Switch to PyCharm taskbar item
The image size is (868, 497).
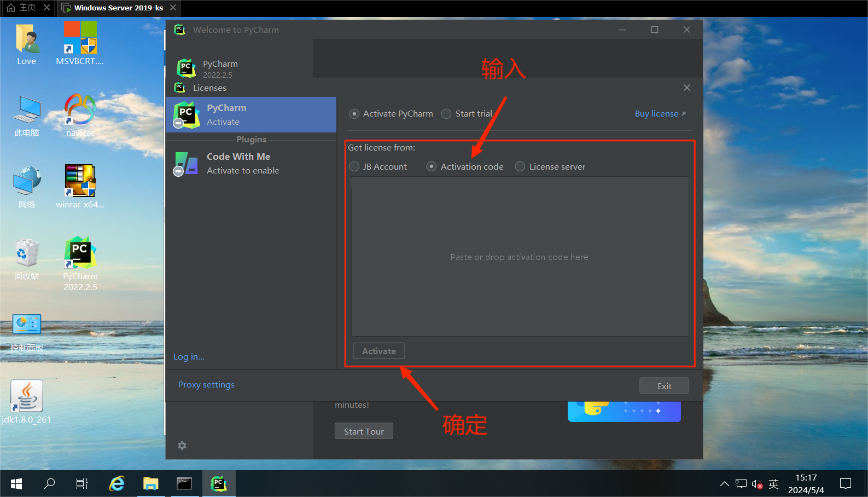pos(219,484)
